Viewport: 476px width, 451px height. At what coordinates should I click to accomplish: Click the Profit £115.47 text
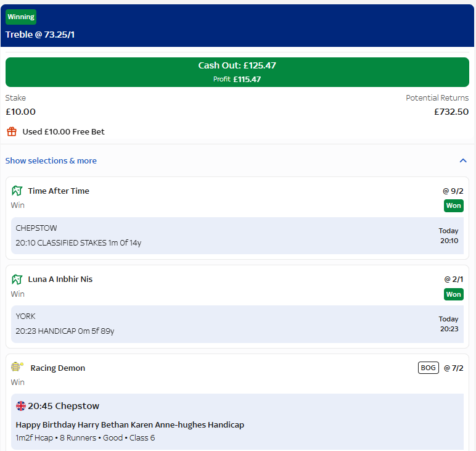pos(237,79)
